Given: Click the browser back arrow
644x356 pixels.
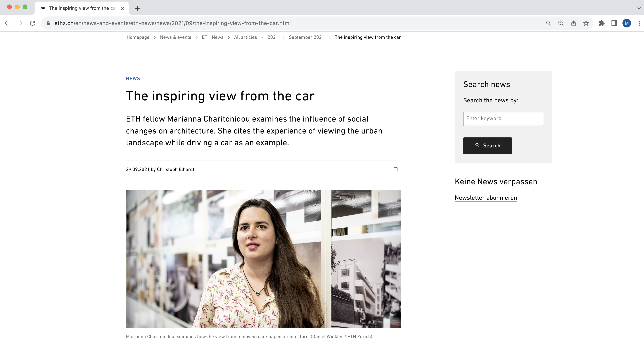Looking at the screenshot, I should tap(7, 23).
